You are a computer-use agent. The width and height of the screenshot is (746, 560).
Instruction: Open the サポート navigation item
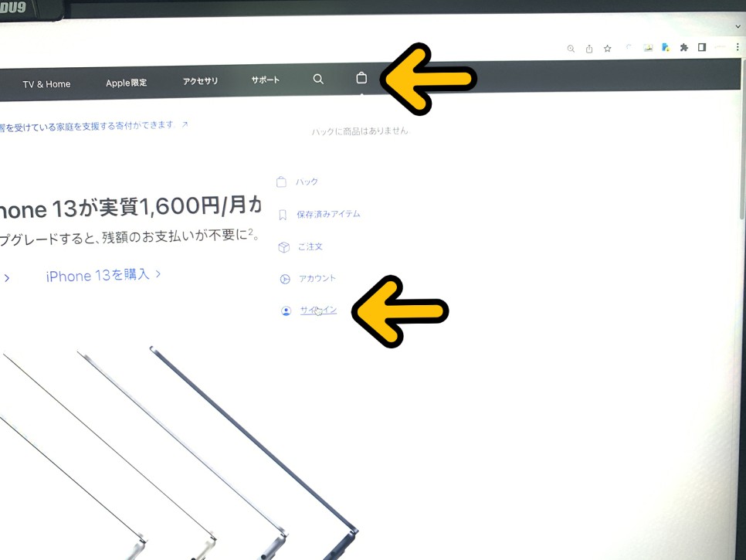266,80
